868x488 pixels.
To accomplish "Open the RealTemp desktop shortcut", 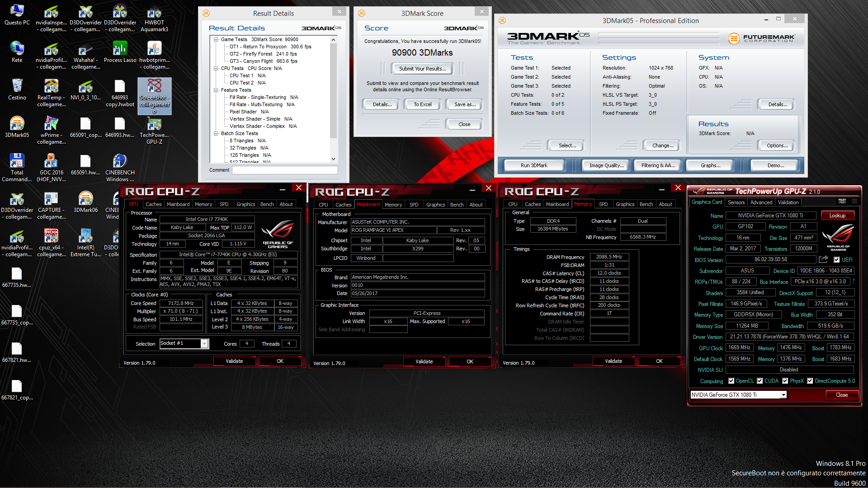I will pos(52,93).
